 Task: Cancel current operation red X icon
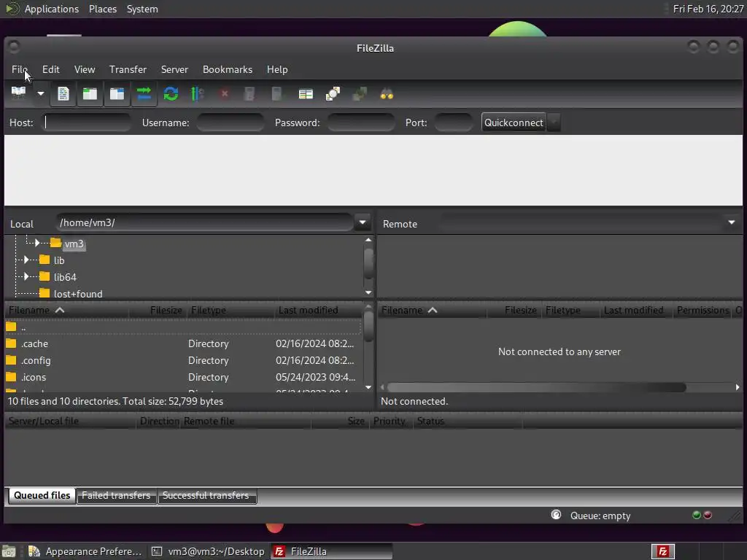point(225,93)
